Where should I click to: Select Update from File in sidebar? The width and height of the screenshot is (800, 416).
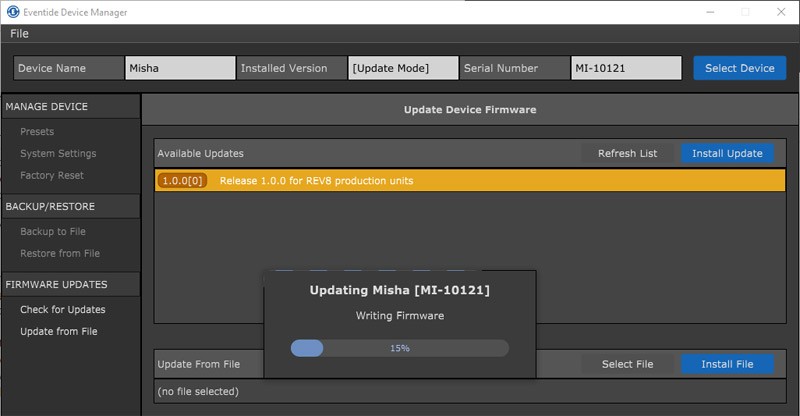[x=59, y=332]
